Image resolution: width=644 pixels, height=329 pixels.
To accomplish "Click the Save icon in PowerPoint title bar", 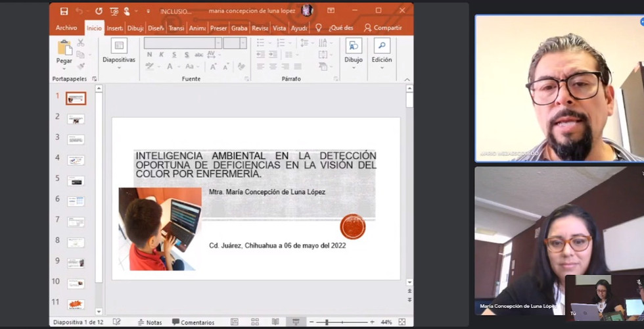I will 64,11.
